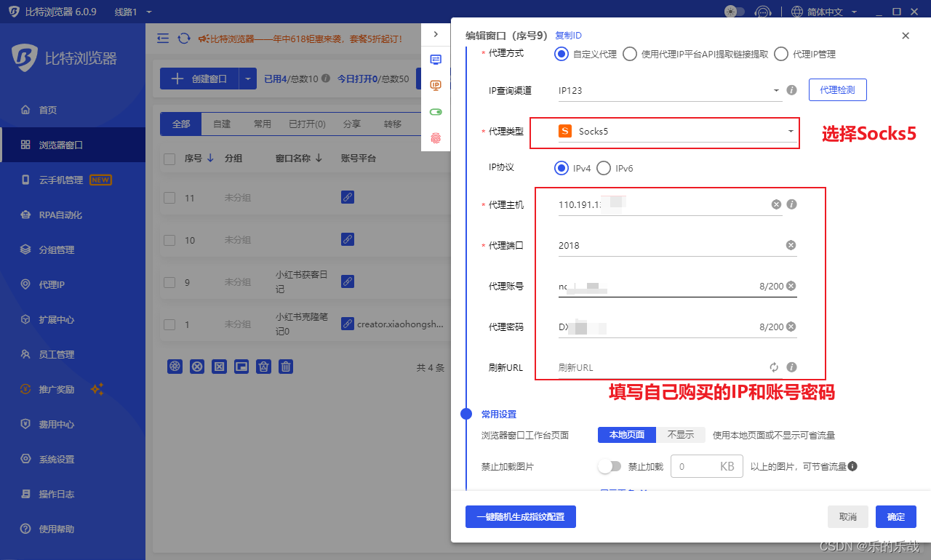This screenshot has width=931, height=560.
Task: Click the blue monitor icon in strip
Action: point(436,60)
